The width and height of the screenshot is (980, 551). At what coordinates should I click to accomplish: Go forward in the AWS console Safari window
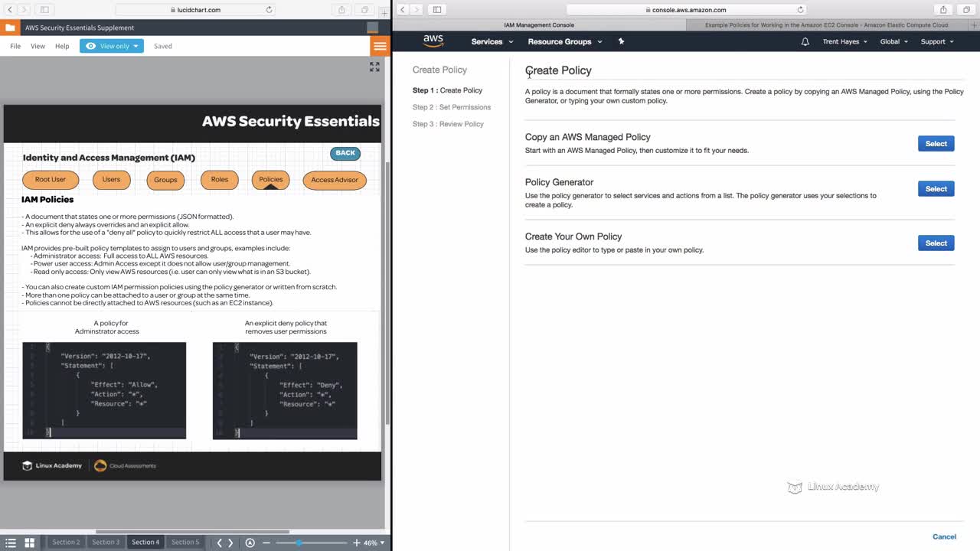coord(416,10)
